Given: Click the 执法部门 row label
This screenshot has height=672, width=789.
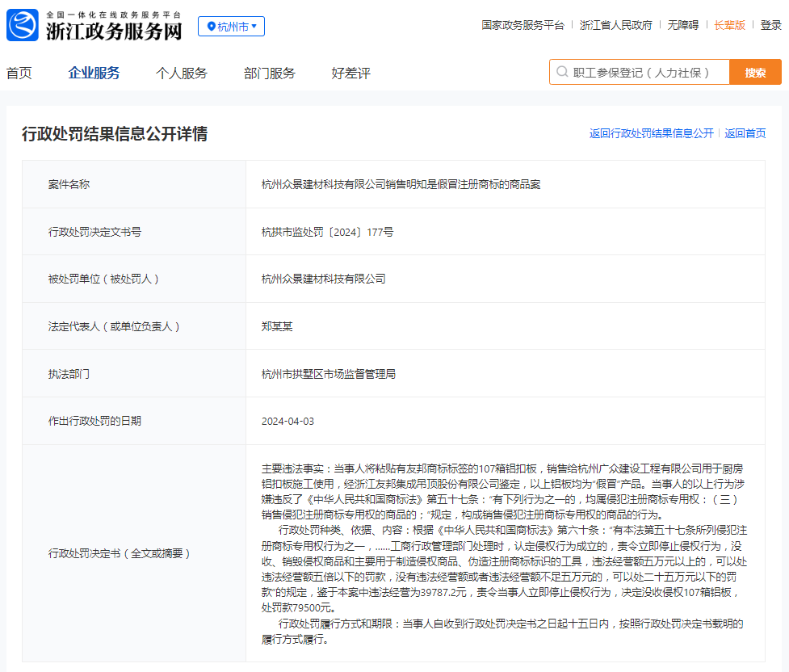Looking at the screenshot, I should [x=69, y=374].
